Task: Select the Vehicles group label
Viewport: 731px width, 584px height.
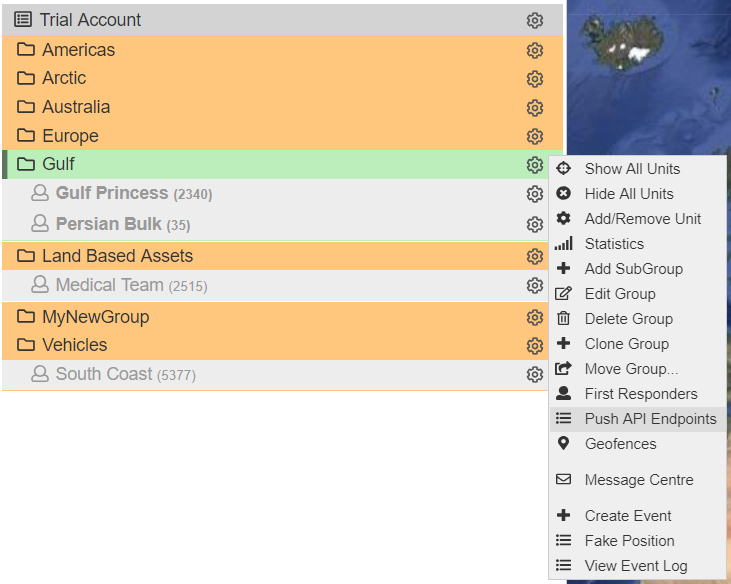Action: point(75,345)
